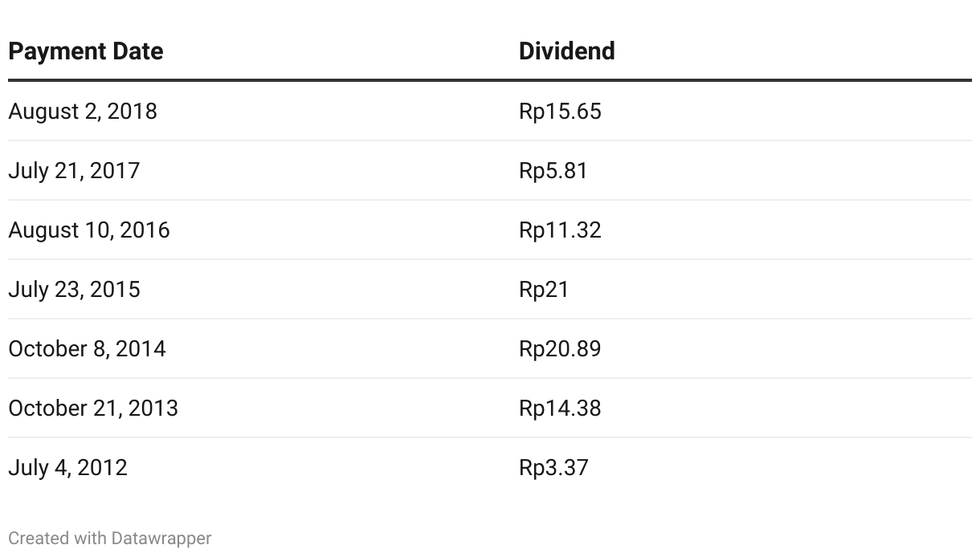The width and height of the screenshot is (980, 557).
Task: Select the Rp3.37 dividend value
Action: [553, 468]
